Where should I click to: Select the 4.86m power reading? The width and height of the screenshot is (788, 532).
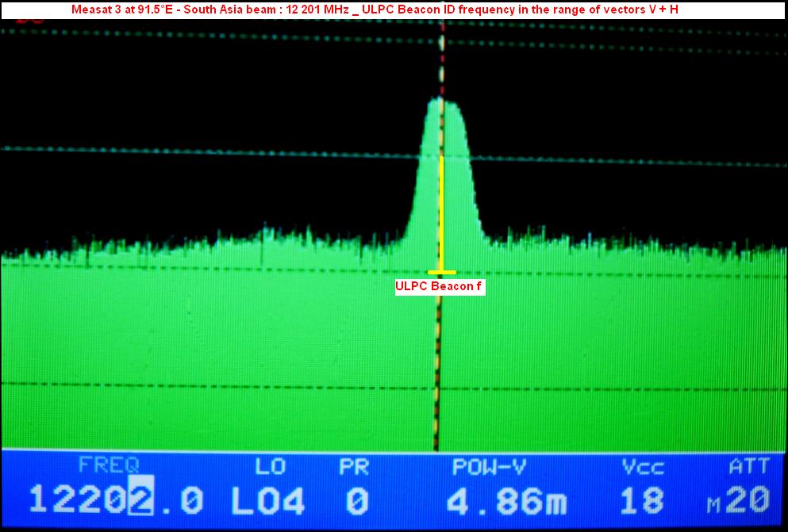(507, 500)
